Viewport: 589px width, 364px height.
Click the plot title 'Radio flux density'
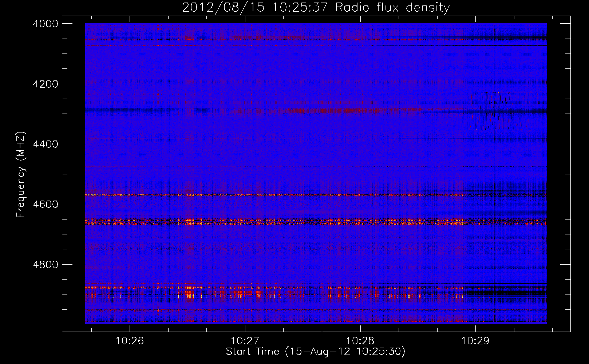click(392, 8)
